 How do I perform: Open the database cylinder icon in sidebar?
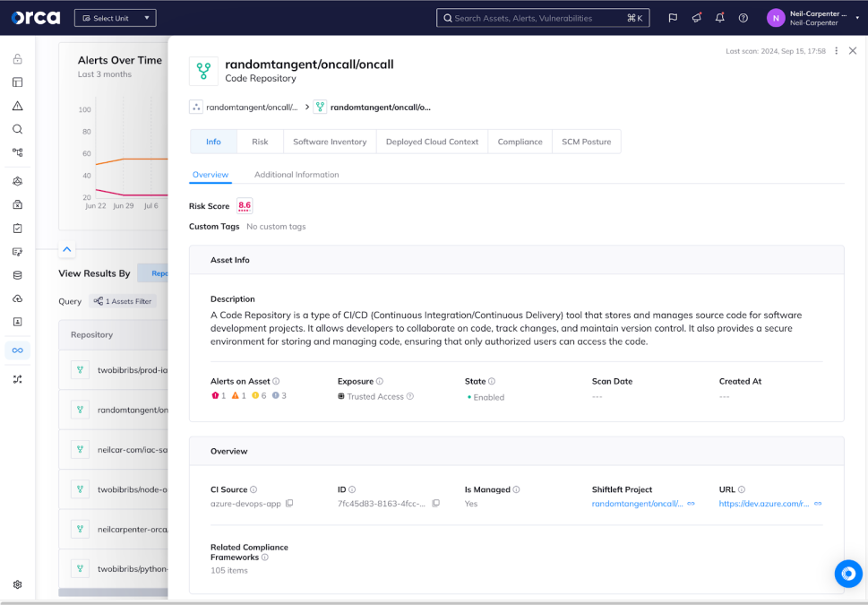[x=18, y=275]
